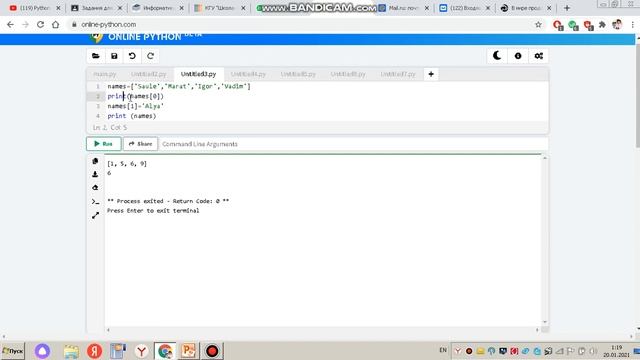Open file with the folder icon
This screenshot has height=360, width=640.
click(x=96, y=56)
